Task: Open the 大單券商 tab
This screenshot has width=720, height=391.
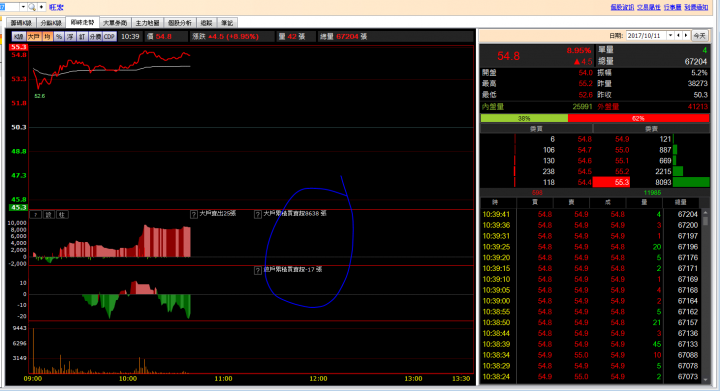Action: pyautogui.click(x=115, y=23)
